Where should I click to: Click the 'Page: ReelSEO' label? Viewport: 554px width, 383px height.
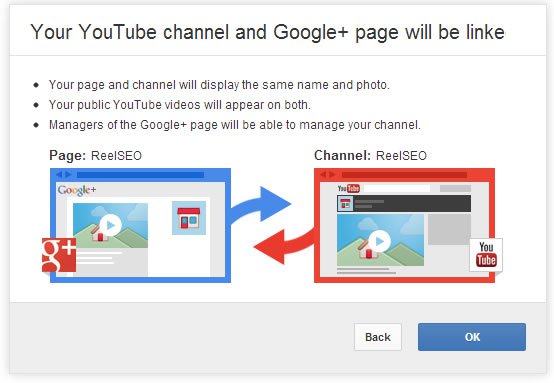coord(95,155)
